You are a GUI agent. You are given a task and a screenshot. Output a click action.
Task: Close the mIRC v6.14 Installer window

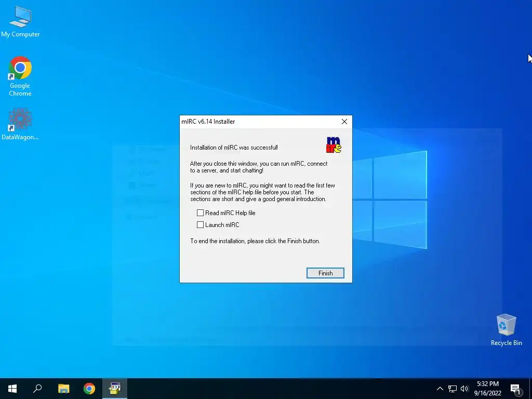pyautogui.click(x=344, y=122)
